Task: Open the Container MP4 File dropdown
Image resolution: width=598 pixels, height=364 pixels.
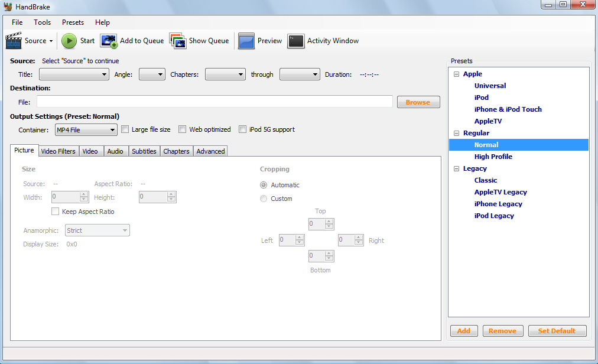Action: tap(86, 130)
